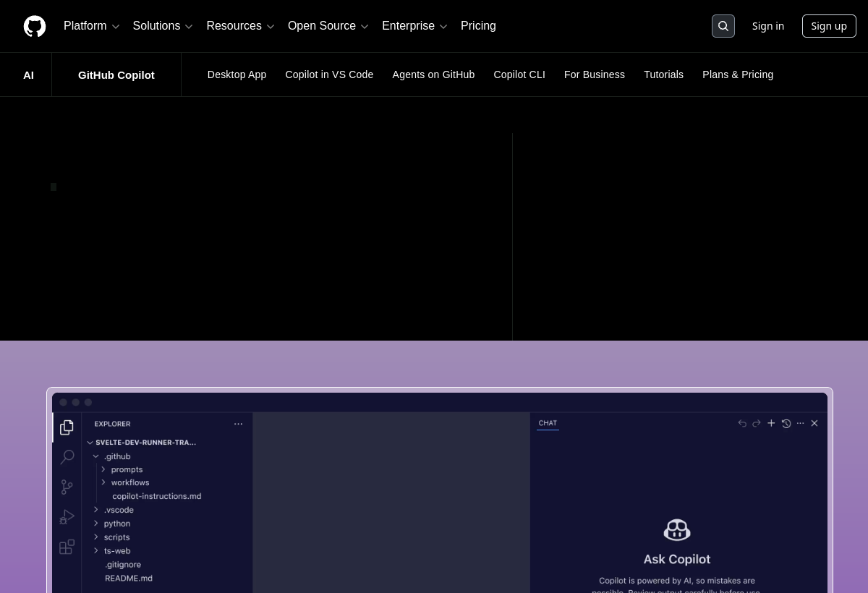Open GitHub Copilot heading link
Screen dimensions: 868x593
(x=116, y=74)
